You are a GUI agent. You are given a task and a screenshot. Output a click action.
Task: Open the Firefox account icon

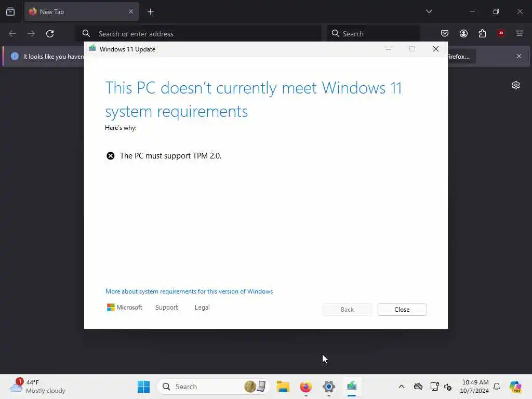click(x=463, y=33)
